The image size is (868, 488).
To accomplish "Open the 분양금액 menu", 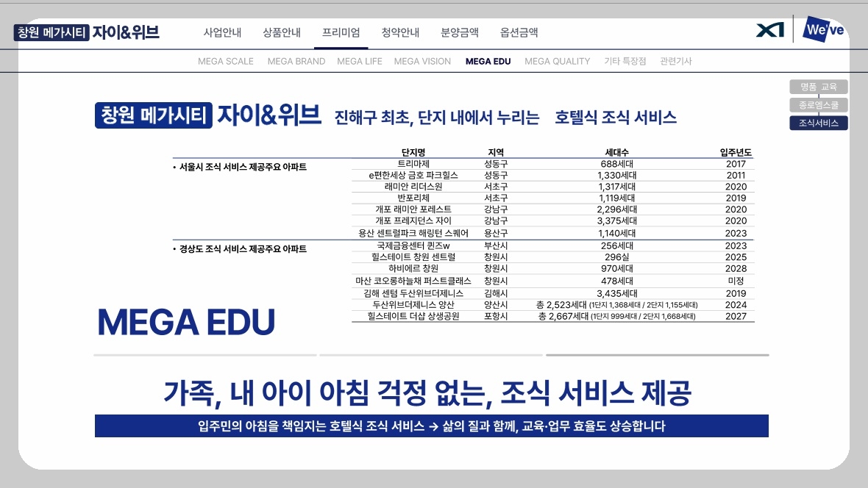I will [x=460, y=32].
